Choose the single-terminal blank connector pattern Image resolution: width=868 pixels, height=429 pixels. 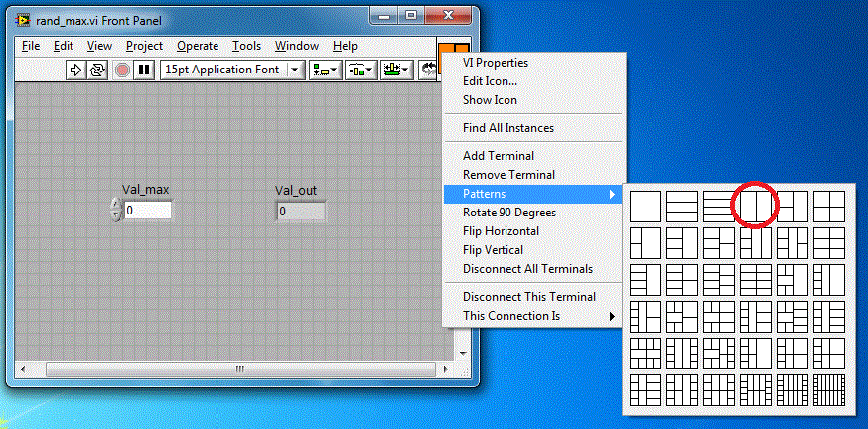point(646,207)
